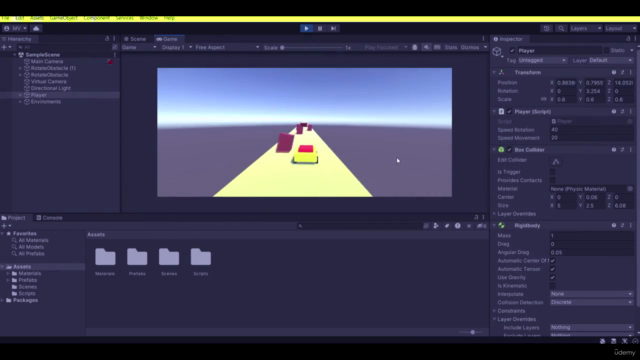The image size is (640, 360).
Task: Open Box Collider more options menu
Action: (x=631, y=150)
